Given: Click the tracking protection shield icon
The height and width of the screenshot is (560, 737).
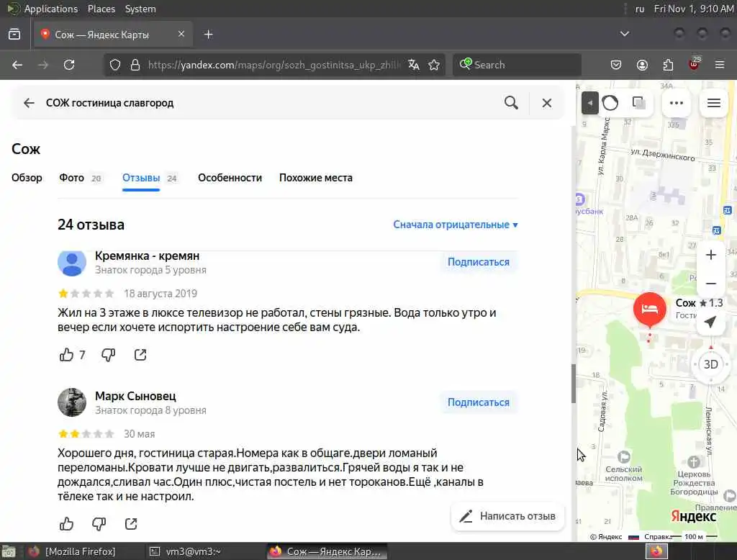Looking at the screenshot, I should pos(115,65).
